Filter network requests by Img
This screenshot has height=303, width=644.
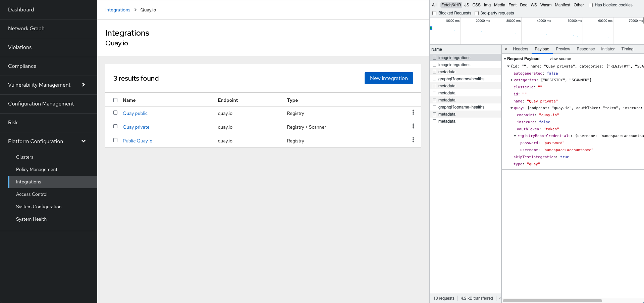[x=487, y=5]
